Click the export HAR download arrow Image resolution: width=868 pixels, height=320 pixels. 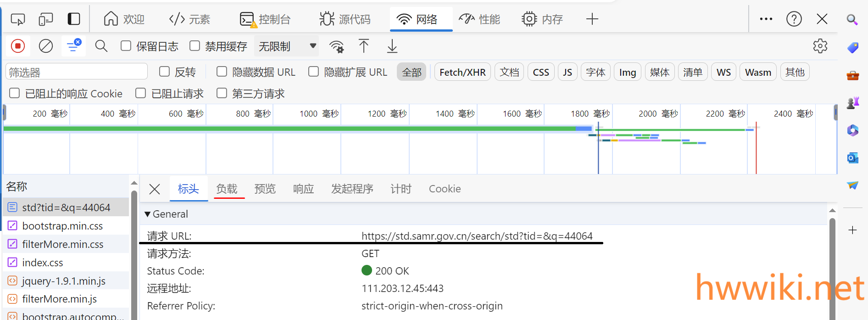click(392, 46)
